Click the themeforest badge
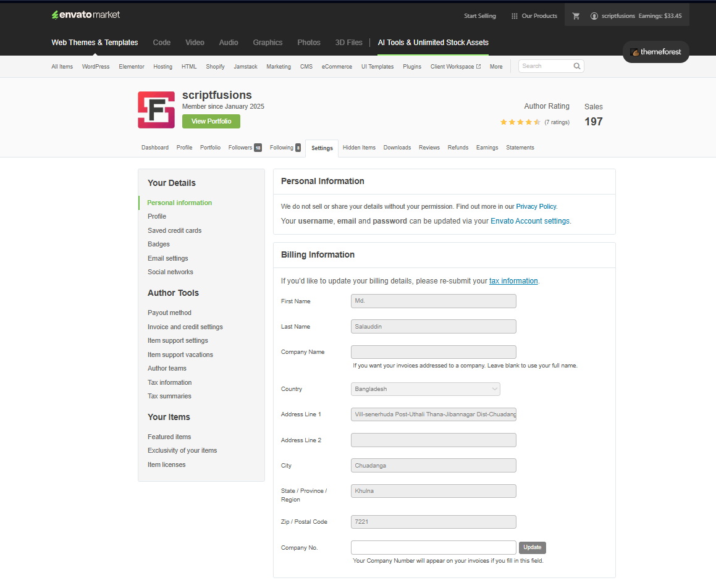Screen dimensions: 716x588 [x=655, y=52]
